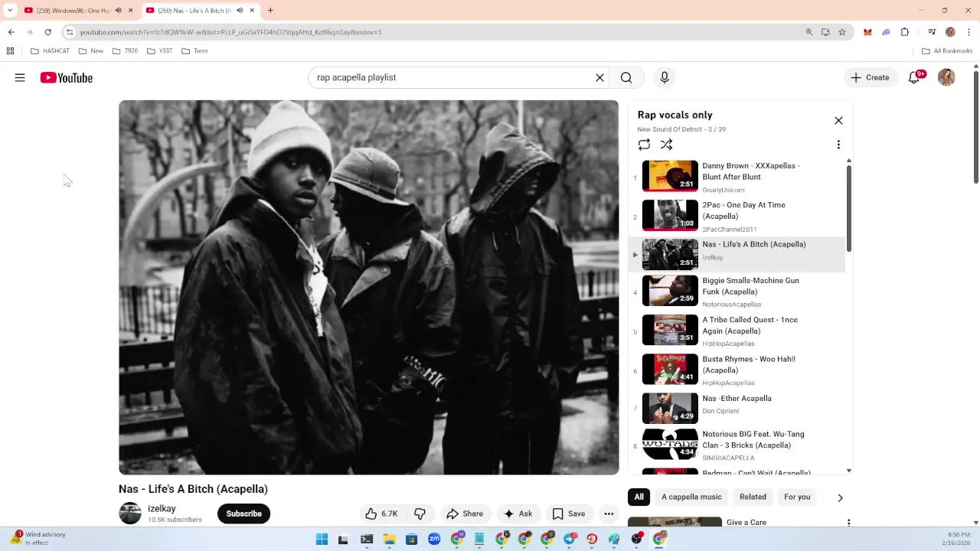Click Create button
This screenshot has width=980, height=551.
coord(869,77)
